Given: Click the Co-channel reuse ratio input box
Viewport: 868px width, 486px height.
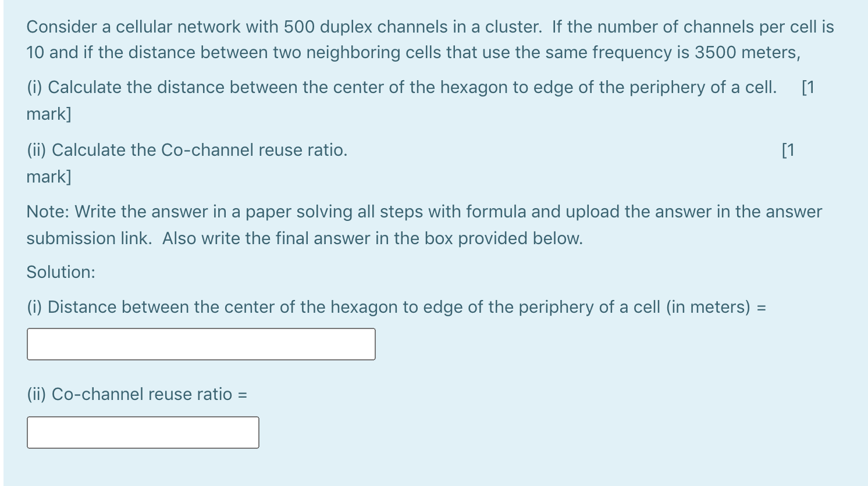Looking at the screenshot, I should [x=143, y=433].
